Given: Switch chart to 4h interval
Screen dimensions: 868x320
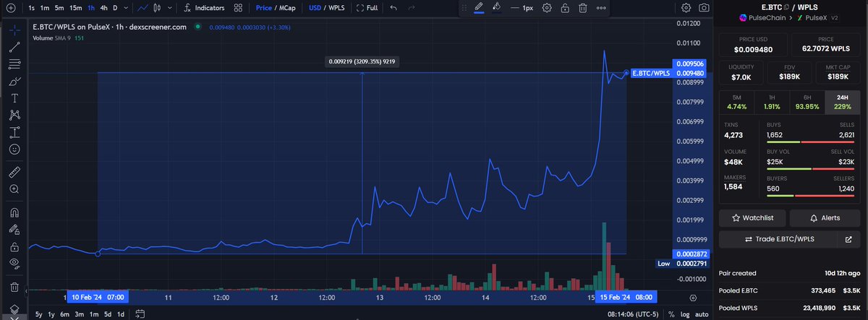Looking at the screenshot, I should coord(104,8).
